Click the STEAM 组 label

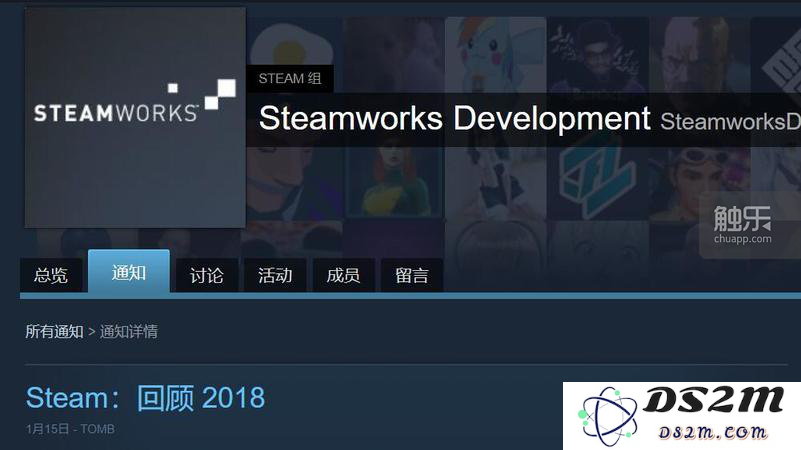point(290,79)
